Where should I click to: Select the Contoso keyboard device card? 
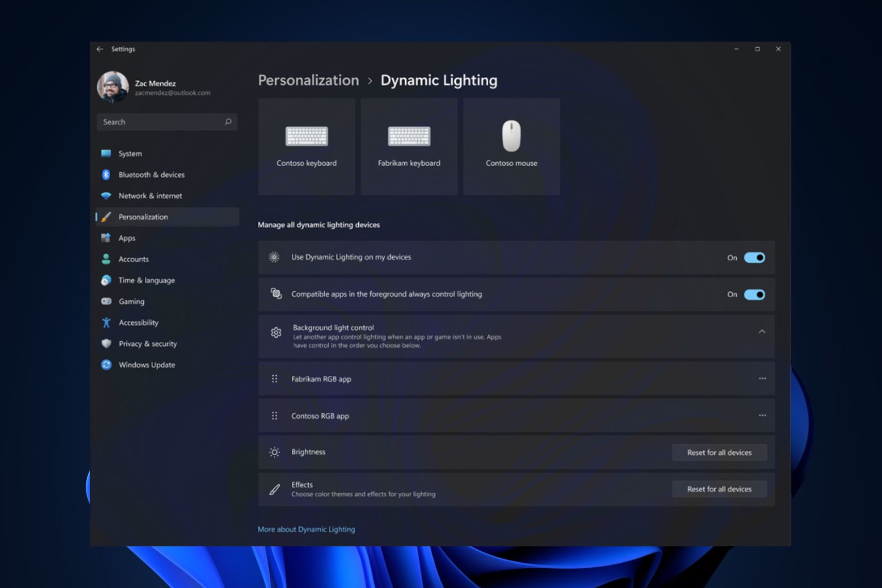[x=306, y=147]
